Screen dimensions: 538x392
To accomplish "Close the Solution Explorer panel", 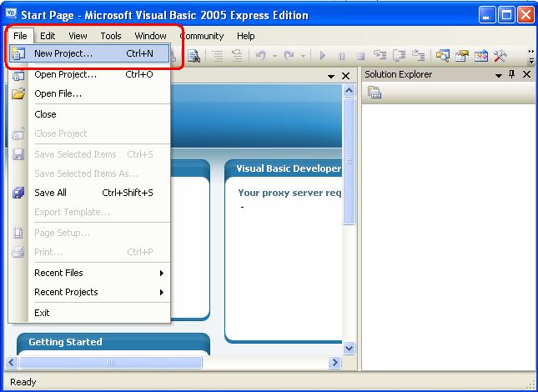I will point(526,74).
